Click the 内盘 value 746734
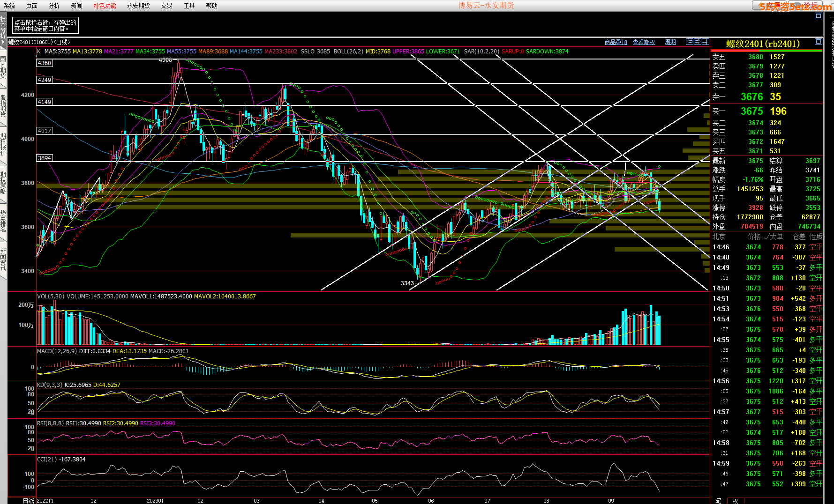 coord(809,226)
